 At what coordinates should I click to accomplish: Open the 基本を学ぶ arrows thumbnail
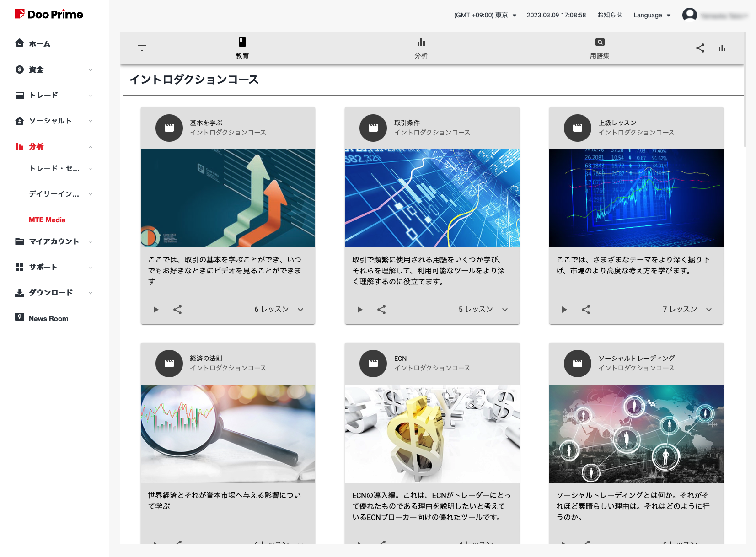(x=228, y=198)
